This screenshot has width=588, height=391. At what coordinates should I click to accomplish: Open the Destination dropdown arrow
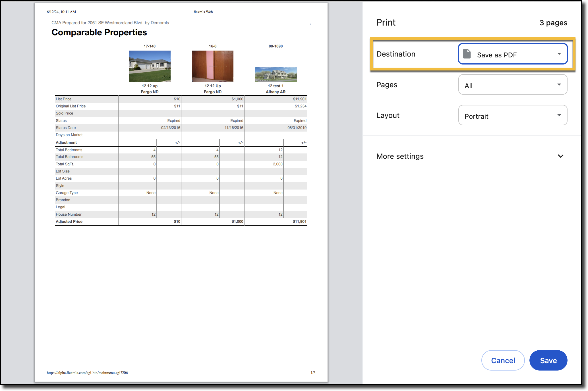559,54
